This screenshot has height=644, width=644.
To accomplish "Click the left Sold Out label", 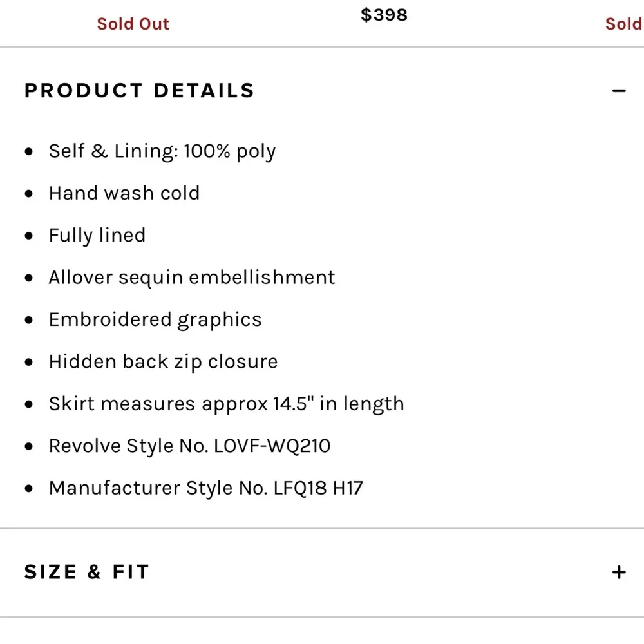I will click(133, 24).
